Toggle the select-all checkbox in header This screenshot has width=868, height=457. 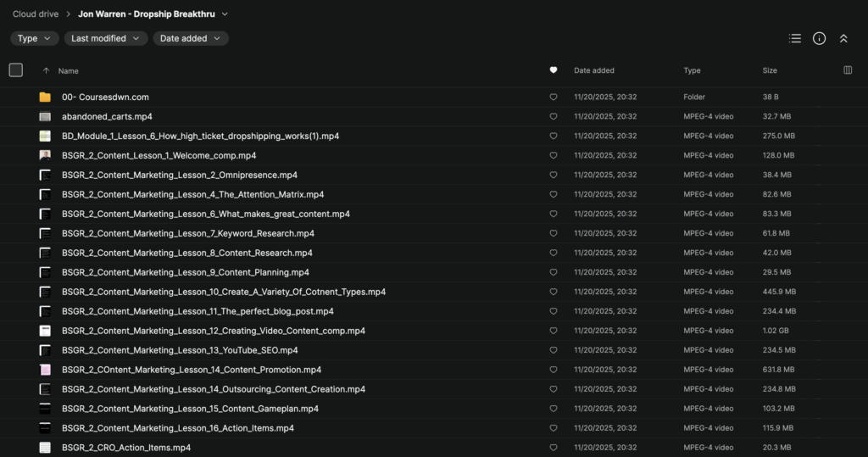point(16,70)
